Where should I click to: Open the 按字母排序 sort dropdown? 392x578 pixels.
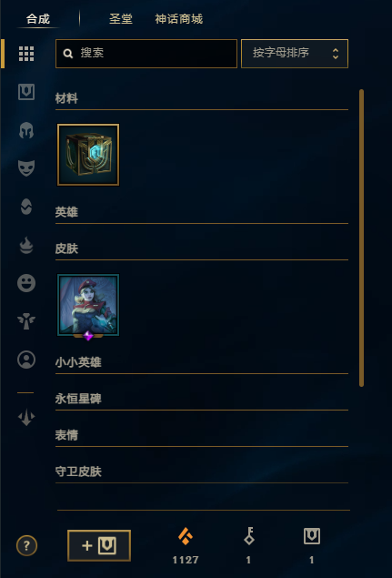coord(295,54)
